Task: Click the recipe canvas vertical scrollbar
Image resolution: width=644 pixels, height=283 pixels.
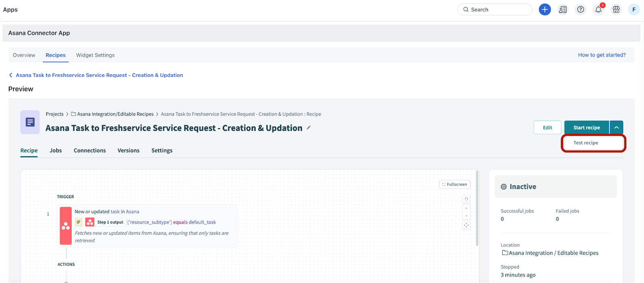Action: coord(477,208)
